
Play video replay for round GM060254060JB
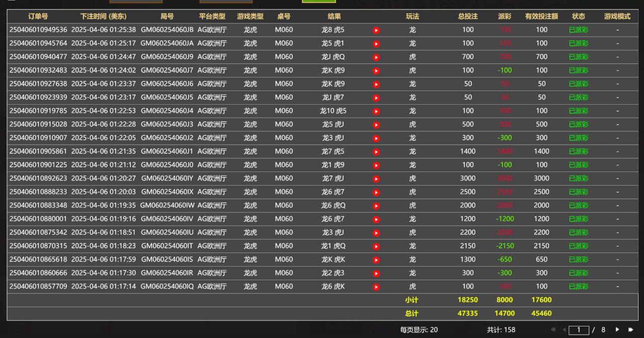tap(376, 30)
